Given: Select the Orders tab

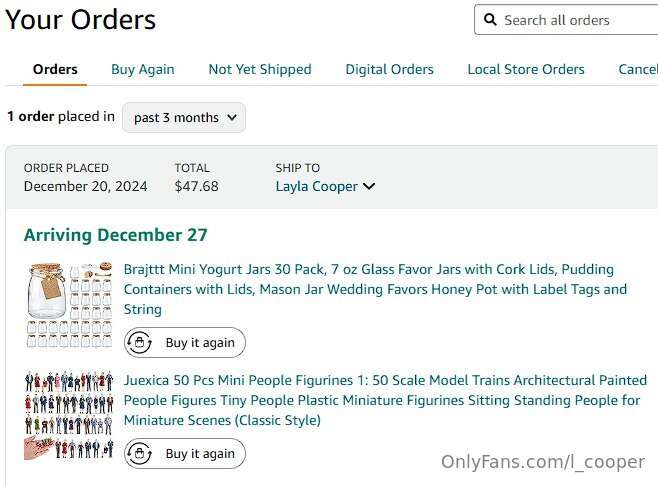Looking at the screenshot, I should click(55, 69).
